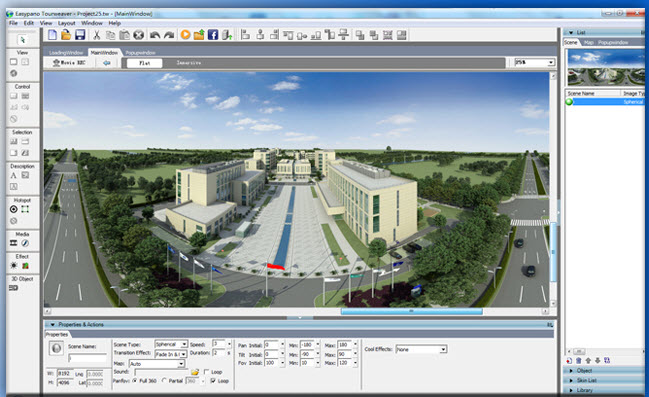Select the Partial Panfov radio button
The height and width of the screenshot is (397, 649).
tap(165, 380)
